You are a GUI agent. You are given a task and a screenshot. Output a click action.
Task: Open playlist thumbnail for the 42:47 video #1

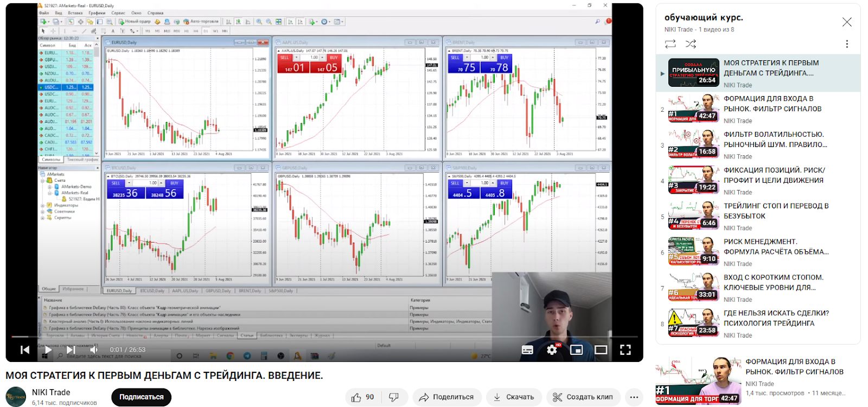694,109
